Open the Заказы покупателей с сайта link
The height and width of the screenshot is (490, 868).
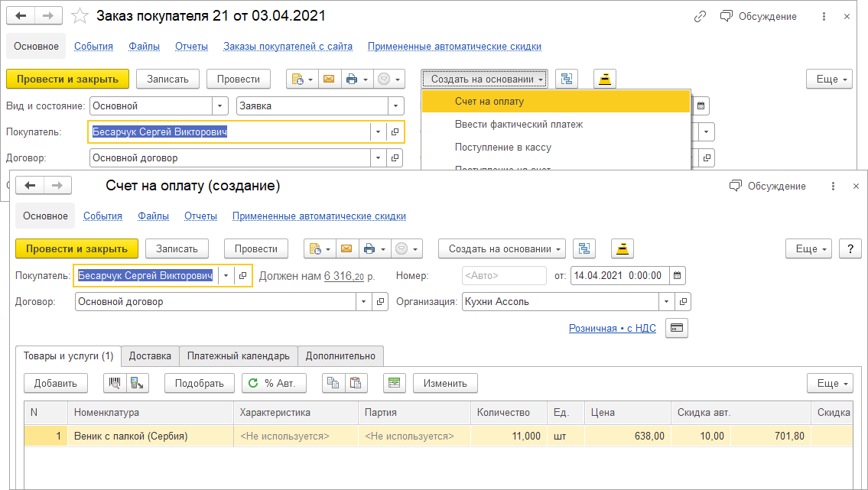(288, 47)
